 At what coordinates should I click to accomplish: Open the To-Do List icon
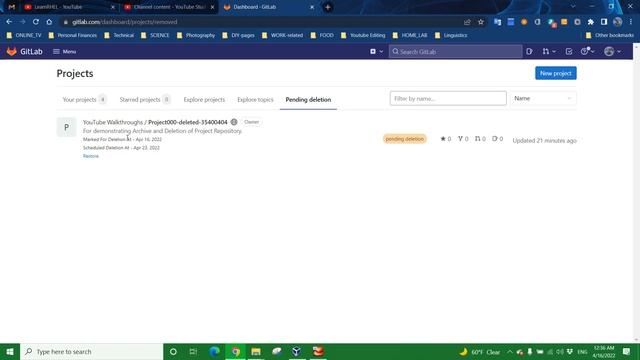click(569, 51)
